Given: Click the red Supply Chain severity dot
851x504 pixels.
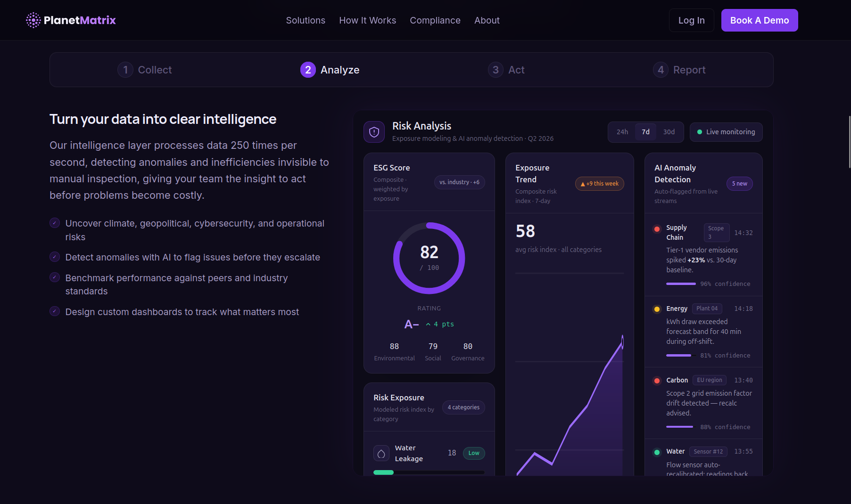Looking at the screenshot, I should (657, 229).
